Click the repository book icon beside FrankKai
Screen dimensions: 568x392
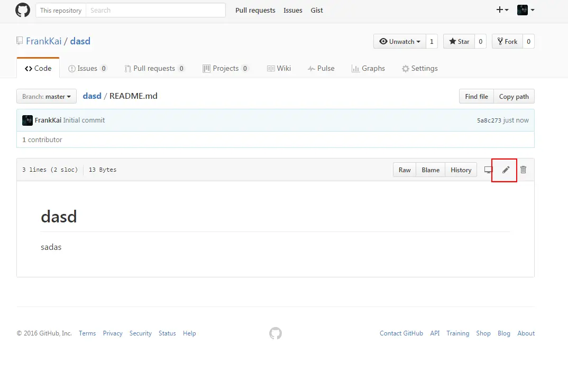tap(20, 41)
